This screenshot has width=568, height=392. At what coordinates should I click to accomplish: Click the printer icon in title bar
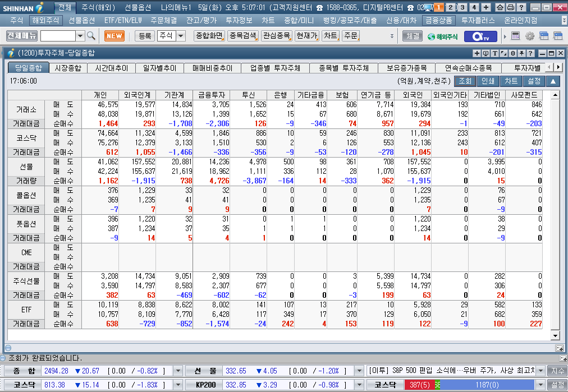tap(511, 7)
